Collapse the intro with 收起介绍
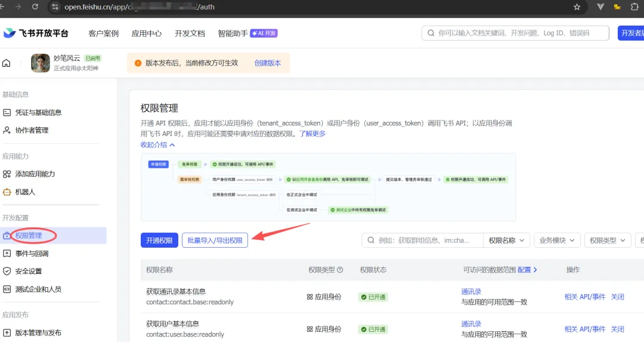 pos(157,144)
